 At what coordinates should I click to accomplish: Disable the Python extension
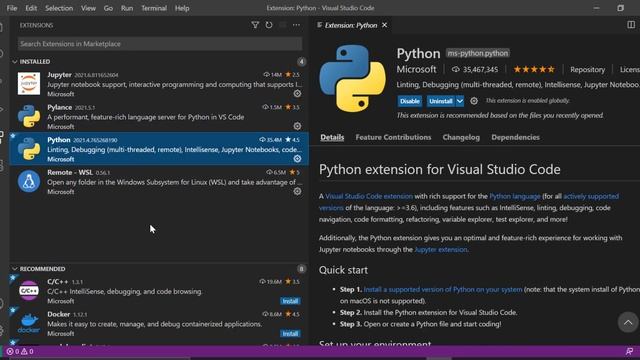point(409,101)
